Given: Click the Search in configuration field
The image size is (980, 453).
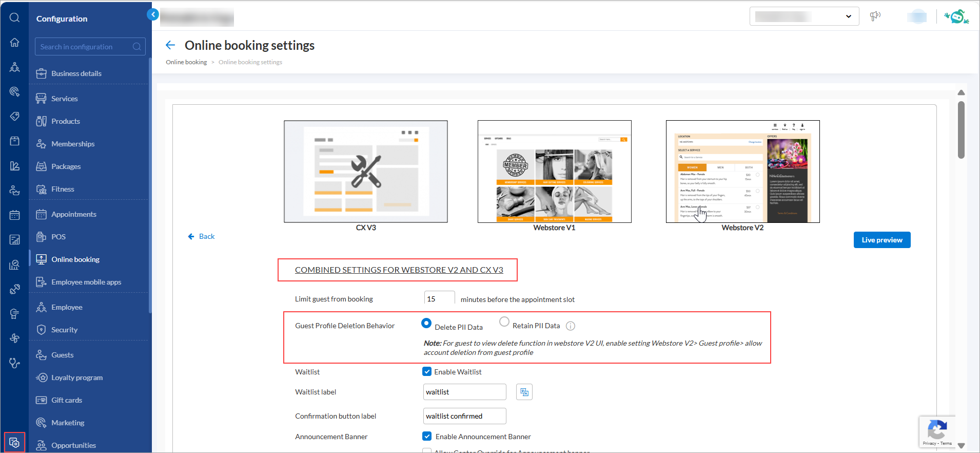Looking at the screenshot, I should 85,47.
